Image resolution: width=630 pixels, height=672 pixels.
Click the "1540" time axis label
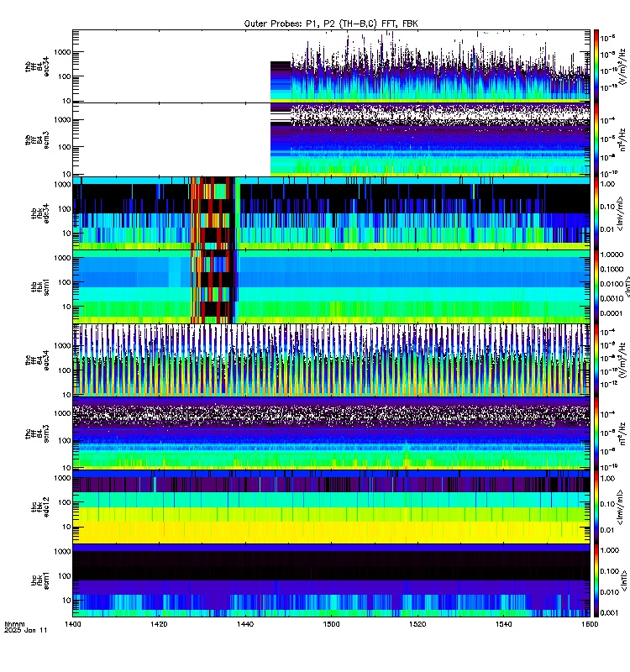pos(503,624)
